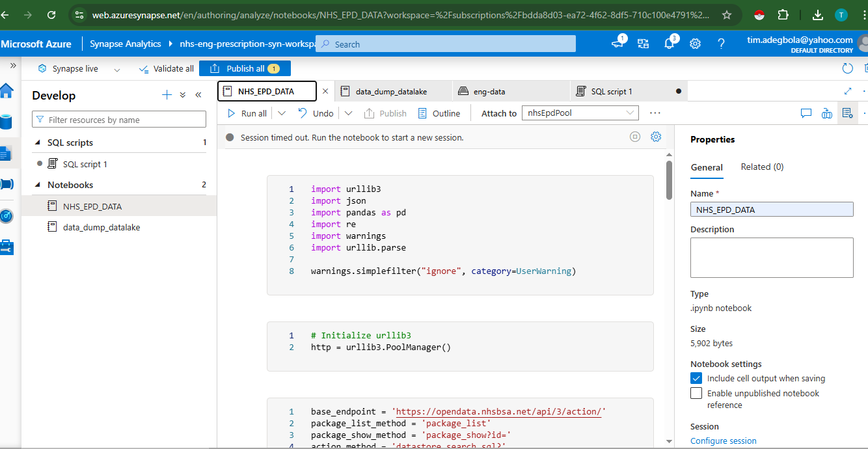The height and width of the screenshot is (449, 868).
Task: Focus the Filter resources by name field
Action: click(119, 119)
